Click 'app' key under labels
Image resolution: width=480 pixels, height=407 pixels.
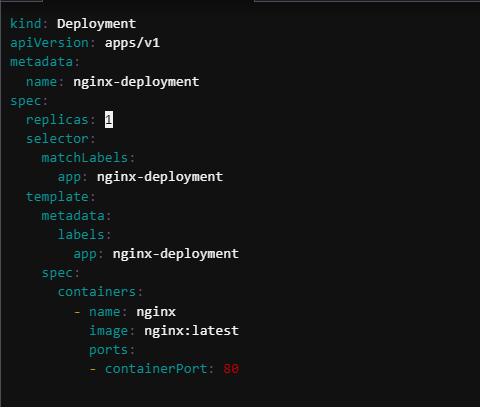pyautogui.click(x=85, y=255)
